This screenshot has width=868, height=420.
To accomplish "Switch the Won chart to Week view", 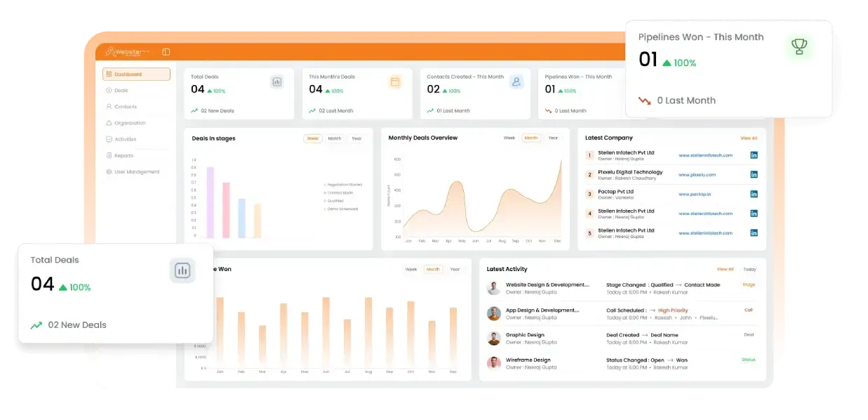I will pyautogui.click(x=410, y=268).
